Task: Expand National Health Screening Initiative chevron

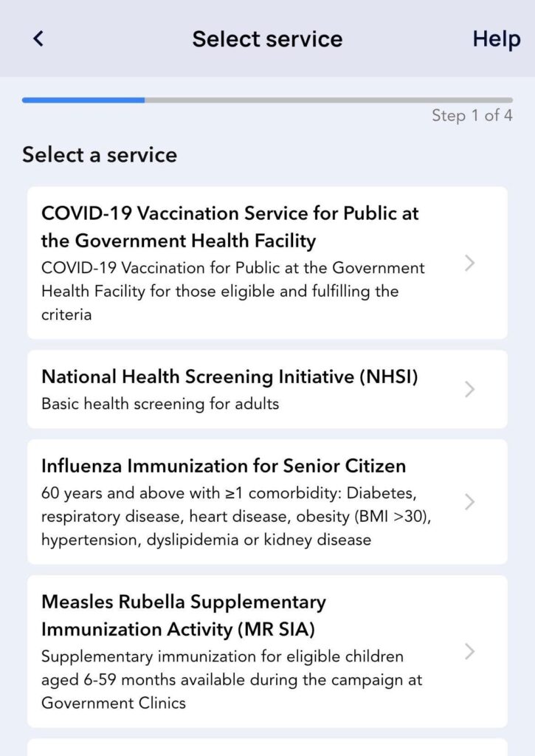Action: point(469,389)
